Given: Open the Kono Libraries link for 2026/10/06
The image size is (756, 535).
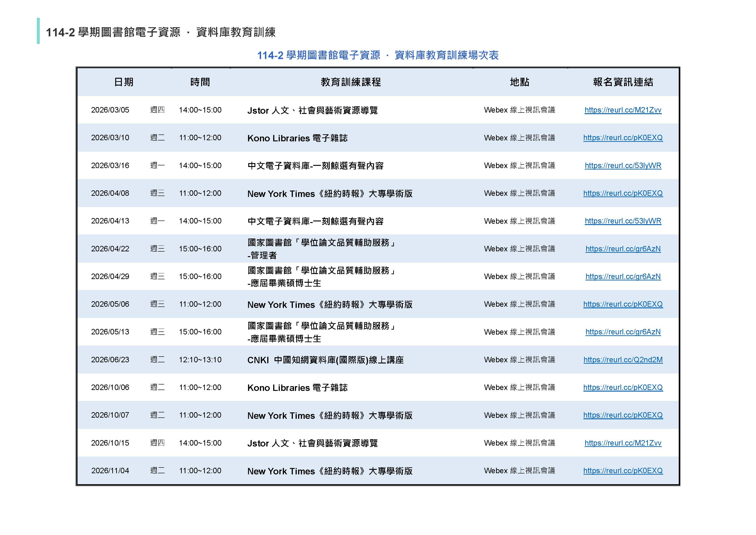Looking at the screenshot, I should click(623, 388).
